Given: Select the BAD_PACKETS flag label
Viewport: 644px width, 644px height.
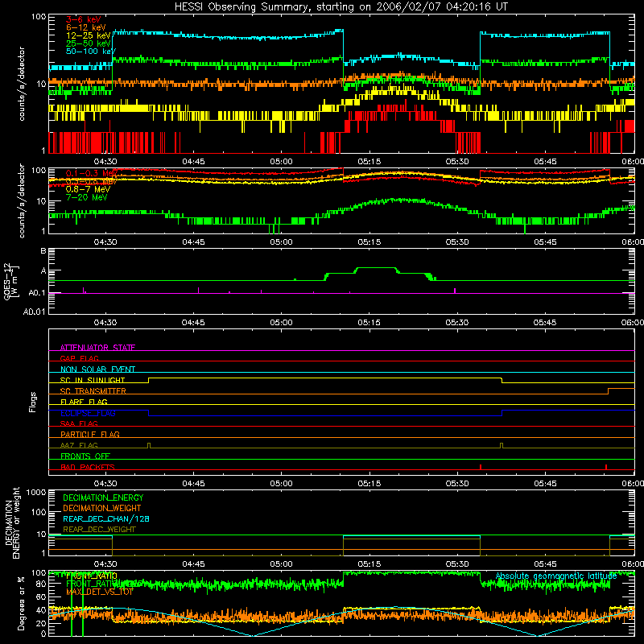Looking at the screenshot, I should pos(88,467).
